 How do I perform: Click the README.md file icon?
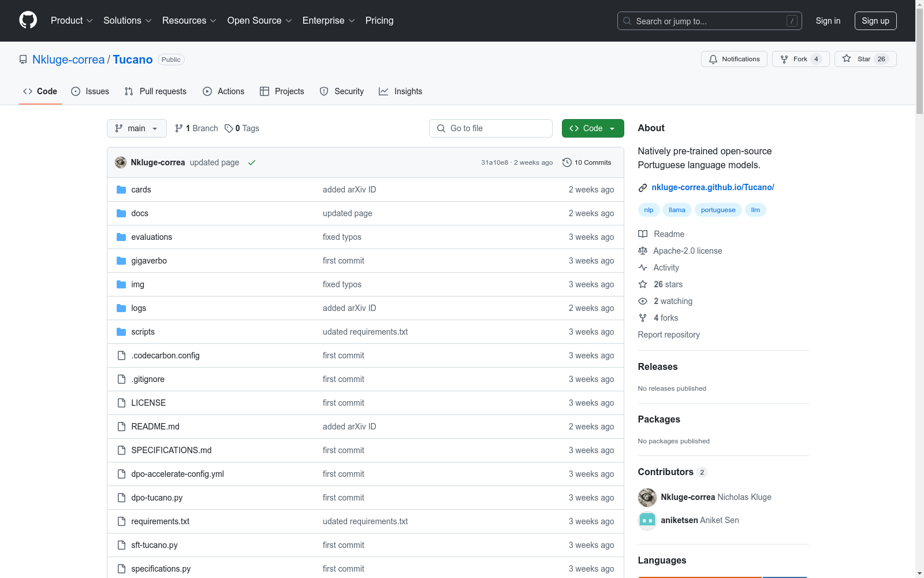point(121,427)
